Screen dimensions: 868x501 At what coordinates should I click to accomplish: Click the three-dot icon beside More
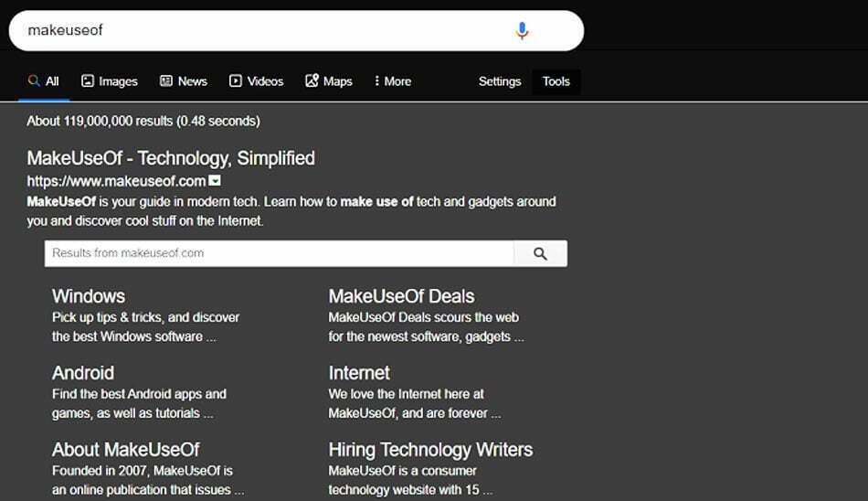[376, 81]
